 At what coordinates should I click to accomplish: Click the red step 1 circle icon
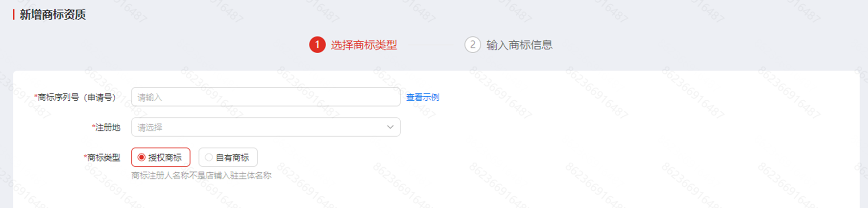317,45
